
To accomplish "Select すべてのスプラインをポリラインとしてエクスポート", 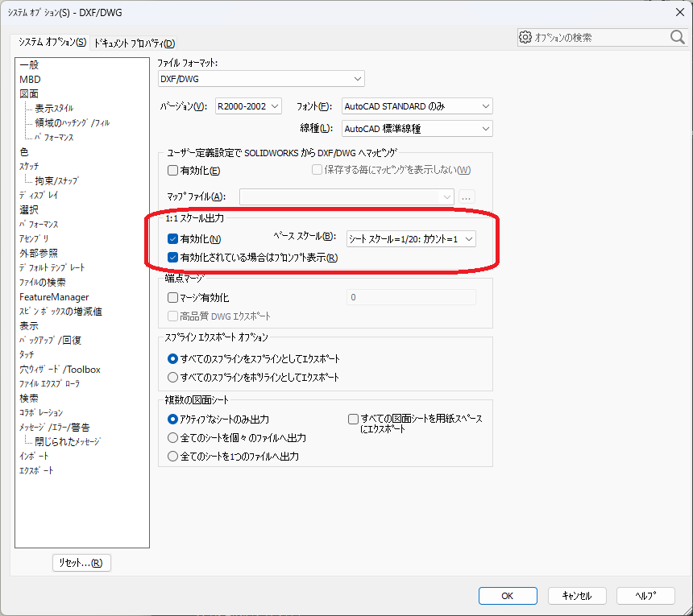I will (x=172, y=377).
